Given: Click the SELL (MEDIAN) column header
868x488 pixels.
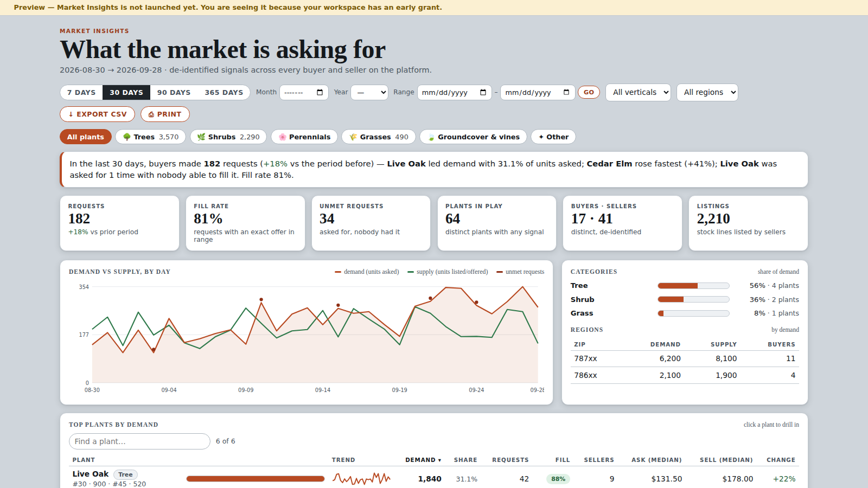Looking at the screenshot, I should [726, 460].
